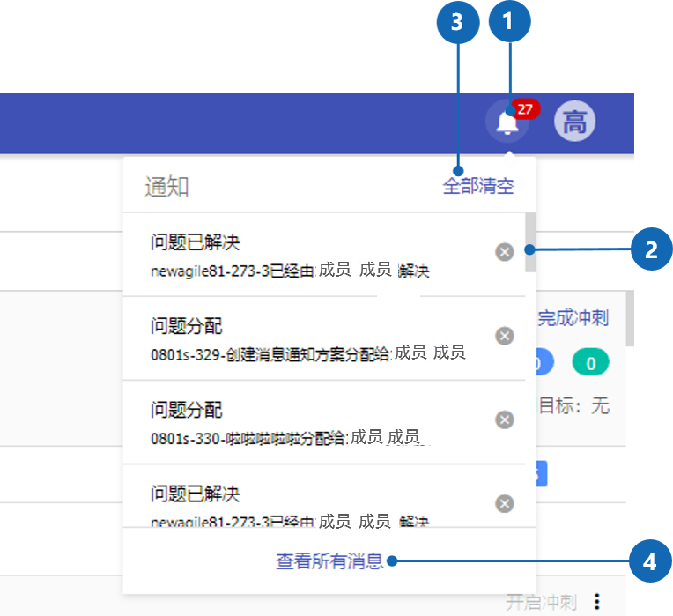Remove the 0801s-330 问题分配 notification
The height and width of the screenshot is (616, 673).
pyautogui.click(x=504, y=419)
